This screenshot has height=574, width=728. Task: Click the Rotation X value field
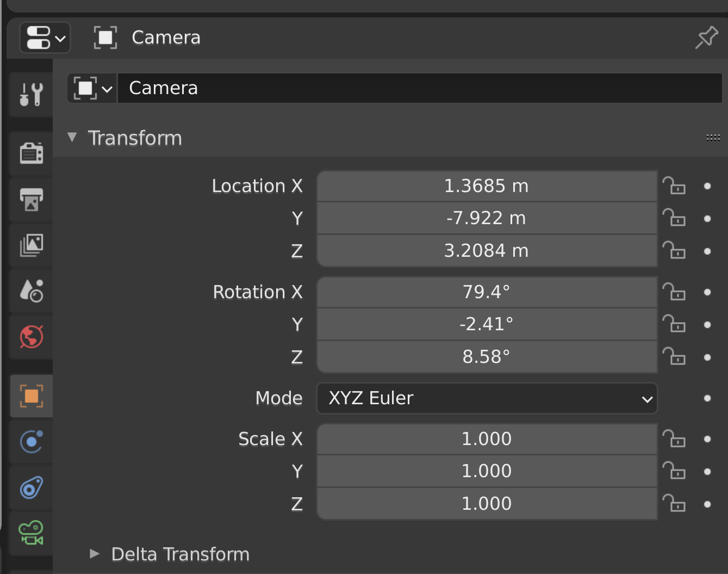coord(487,292)
